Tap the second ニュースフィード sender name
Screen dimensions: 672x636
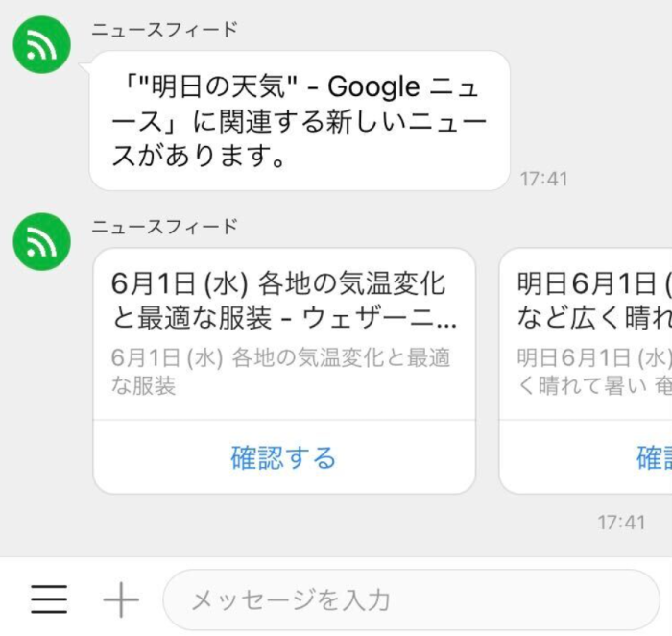click(x=164, y=227)
